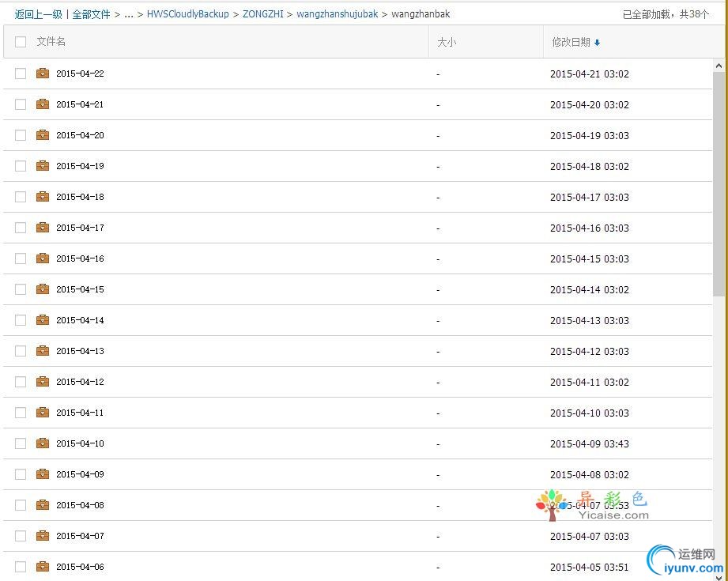Open the 2015-04-11 folder icon
The image size is (728, 581).
[43, 413]
